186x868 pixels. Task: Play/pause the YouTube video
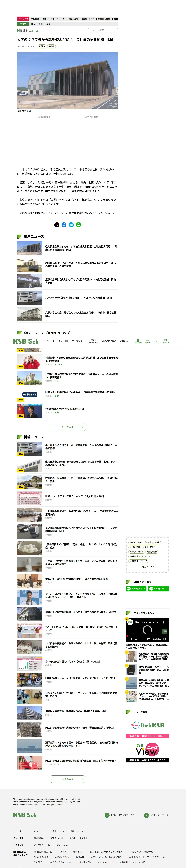pos(131,639)
